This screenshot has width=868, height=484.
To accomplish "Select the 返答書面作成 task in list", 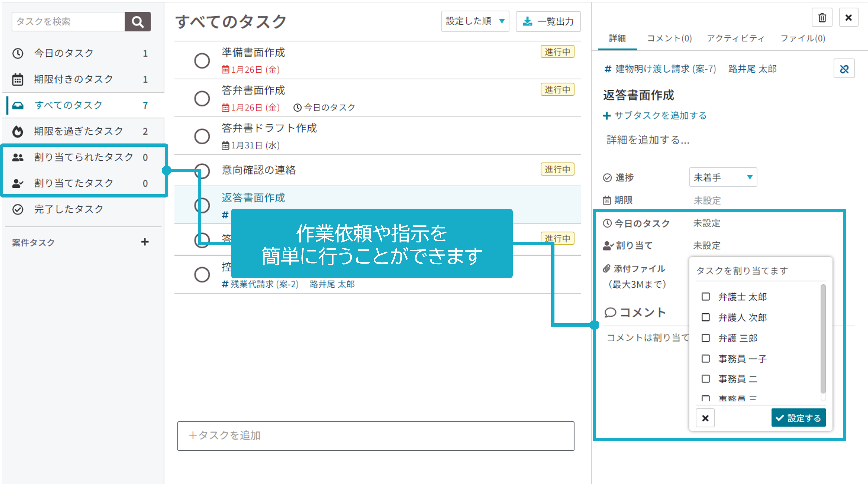I will coord(253,198).
